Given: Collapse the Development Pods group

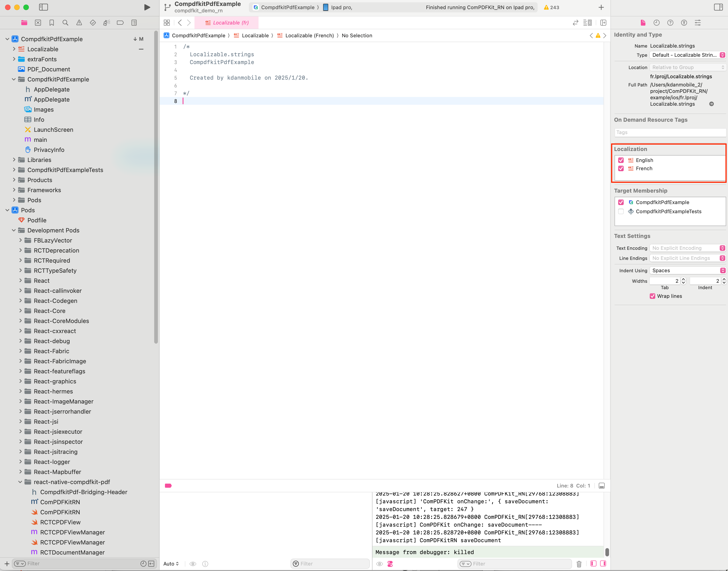Looking at the screenshot, I should click(x=14, y=230).
